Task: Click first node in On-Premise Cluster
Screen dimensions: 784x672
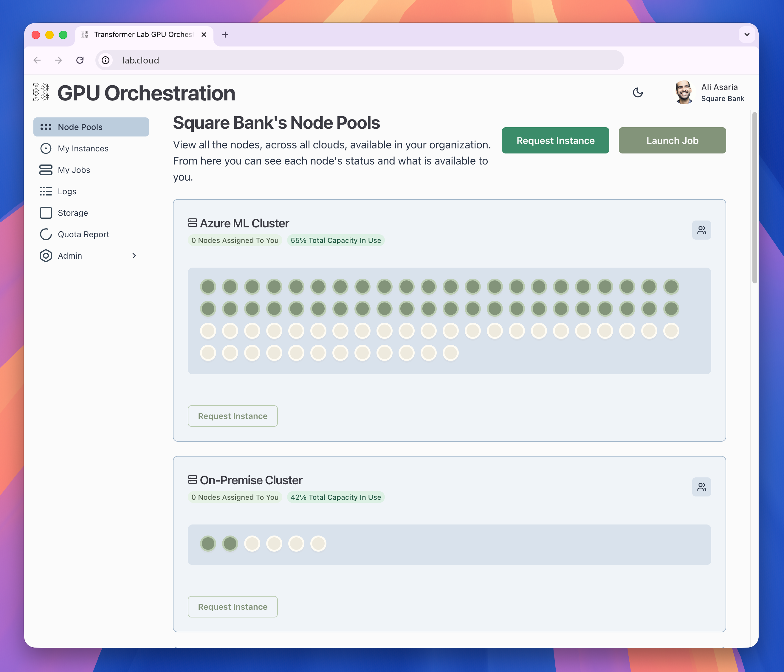Action: point(208,544)
